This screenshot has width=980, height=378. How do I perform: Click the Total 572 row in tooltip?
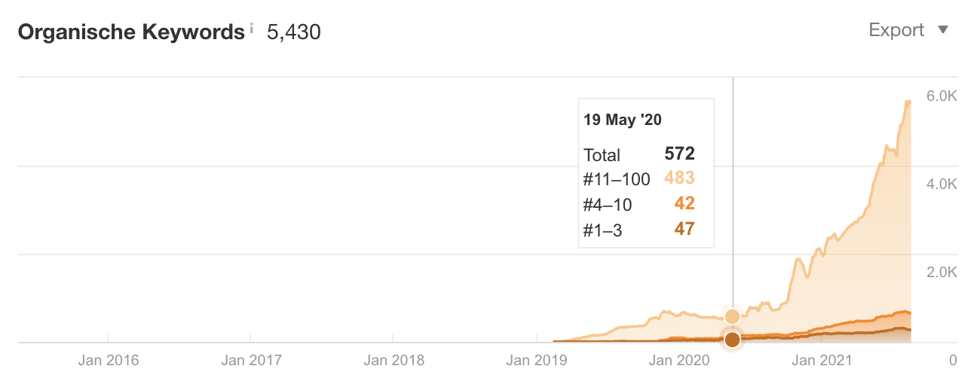(639, 154)
